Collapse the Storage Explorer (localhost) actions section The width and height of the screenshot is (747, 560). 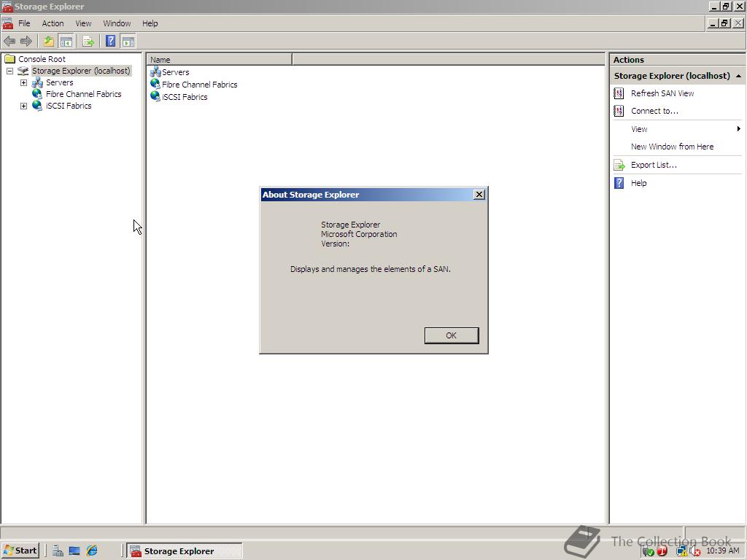point(738,76)
